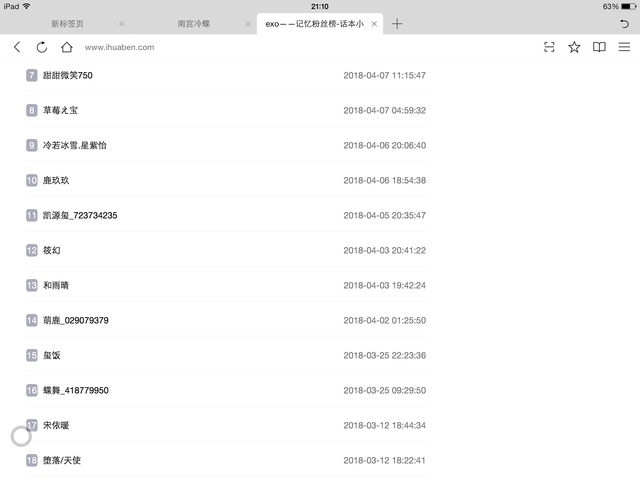640x480 pixels.
Task: Tap the 21:10 clock in status bar
Action: [320, 7]
